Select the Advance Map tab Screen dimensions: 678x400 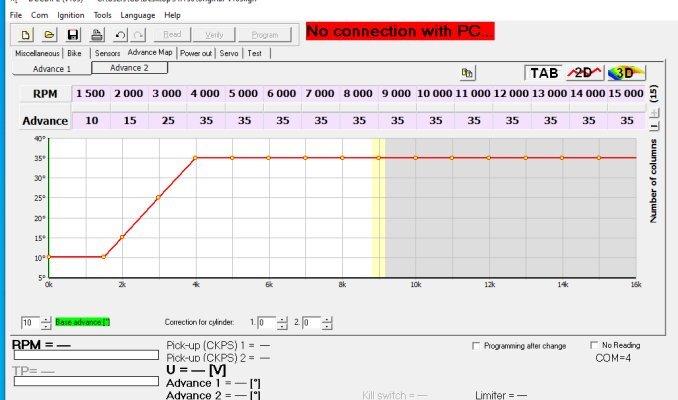[150, 52]
